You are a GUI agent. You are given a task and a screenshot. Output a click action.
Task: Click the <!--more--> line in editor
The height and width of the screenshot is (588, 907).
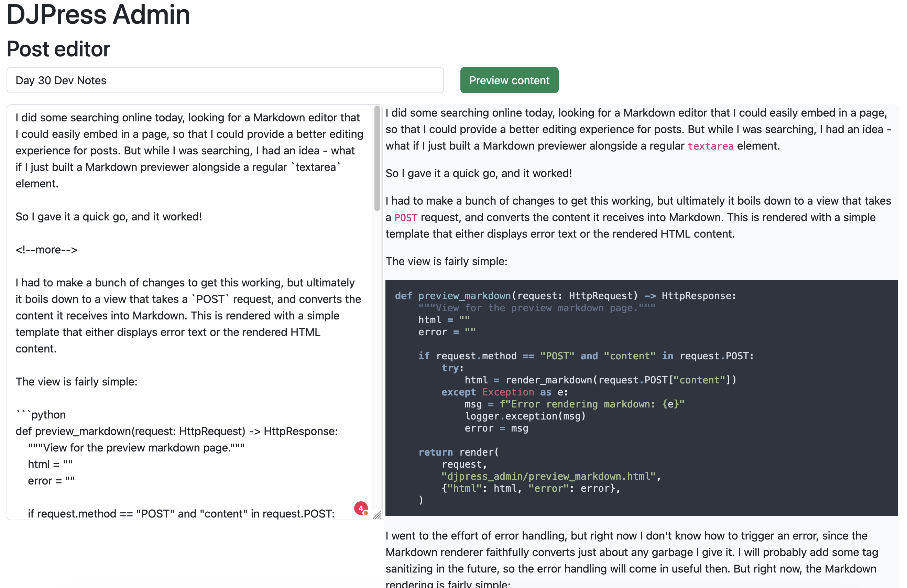click(x=46, y=250)
